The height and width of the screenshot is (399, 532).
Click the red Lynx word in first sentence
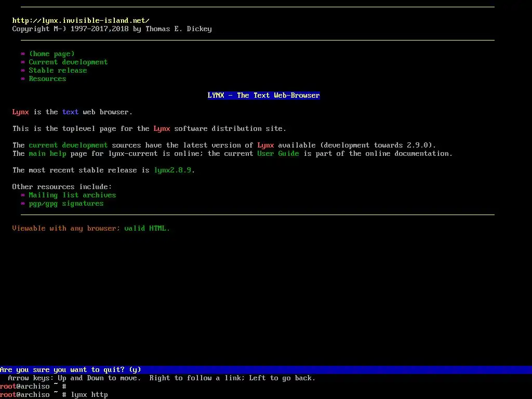[20, 112]
